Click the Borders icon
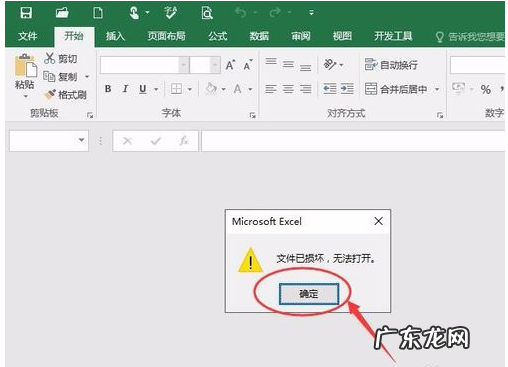Screen dimensions: 508x367 click(176, 89)
